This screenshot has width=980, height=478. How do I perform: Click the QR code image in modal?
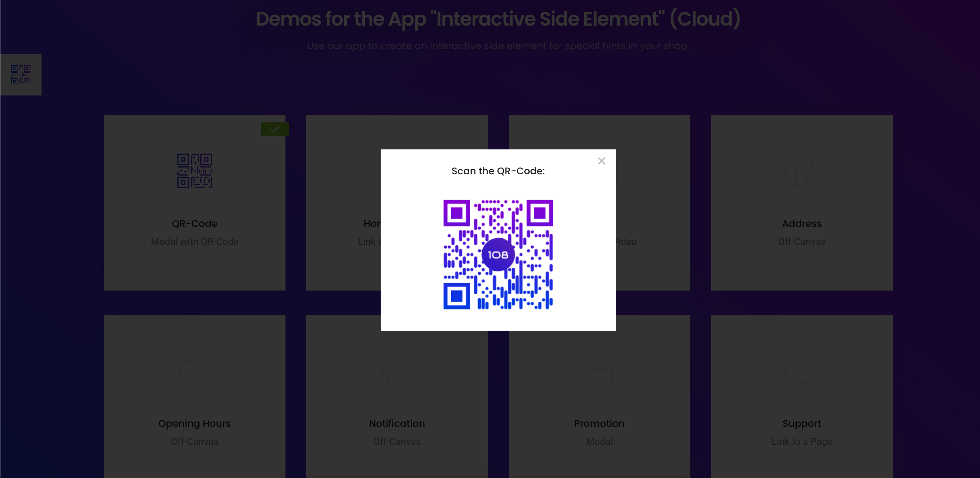[498, 255]
